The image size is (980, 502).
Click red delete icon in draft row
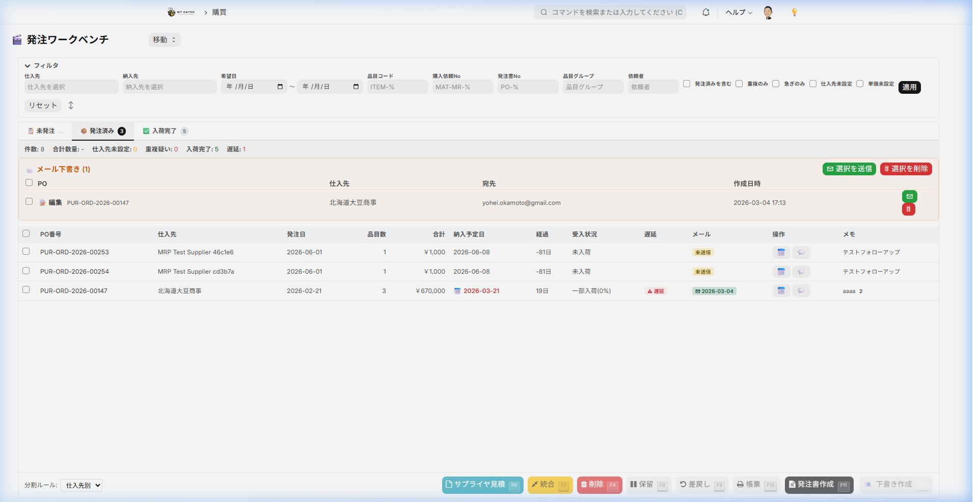(908, 209)
